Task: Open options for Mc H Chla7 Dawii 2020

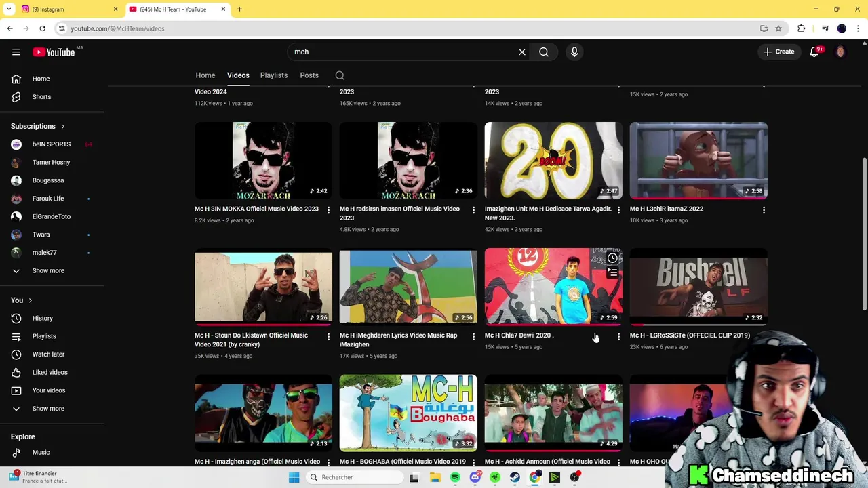Action: [x=618, y=337]
